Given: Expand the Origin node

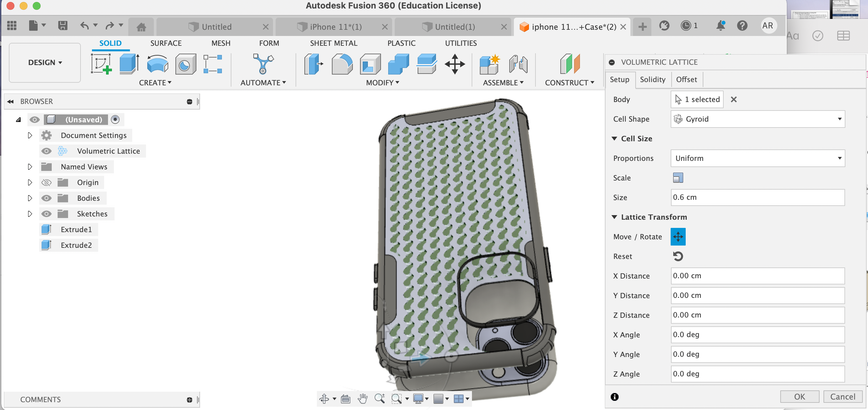Looking at the screenshot, I should pyautogui.click(x=30, y=182).
